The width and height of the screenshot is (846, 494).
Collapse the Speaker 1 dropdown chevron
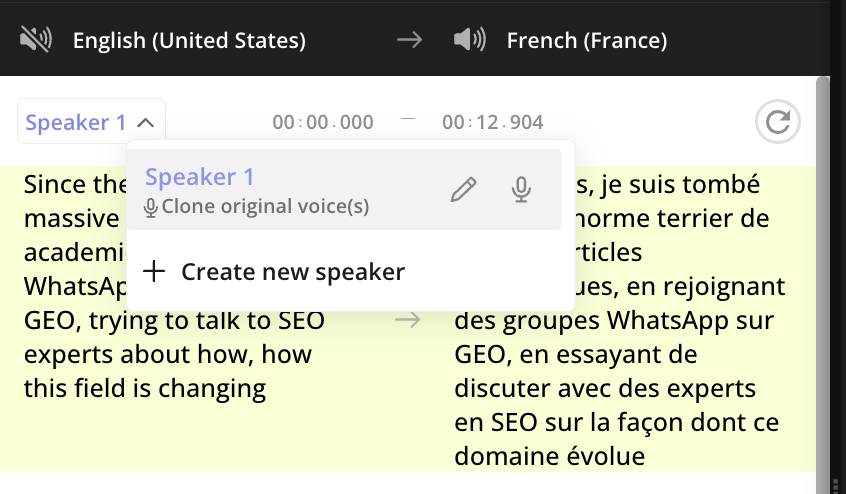146,123
